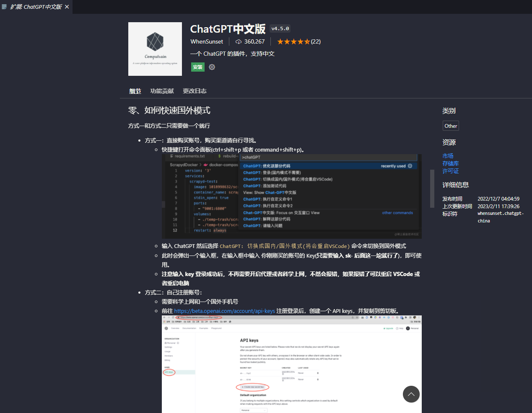Switch to the 细节 tab

point(135,91)
